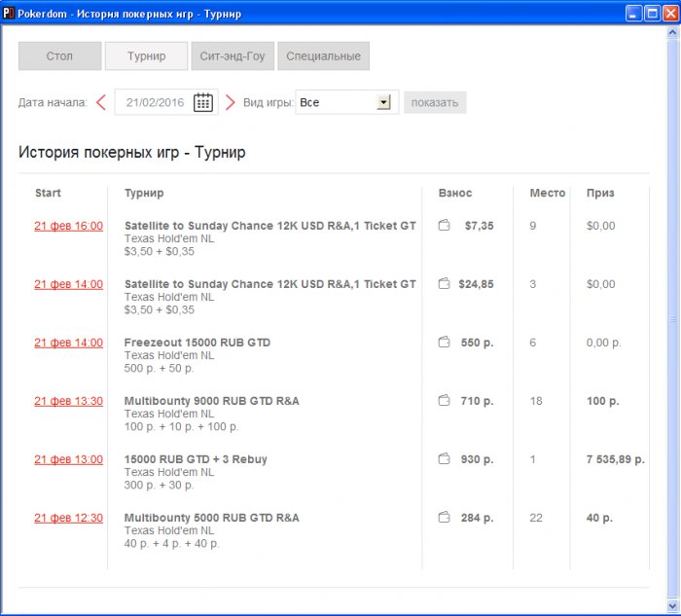681x616 pixels.
Task: Click wallet icon next to 930 р. buy-in
Action: click(444, 458)
